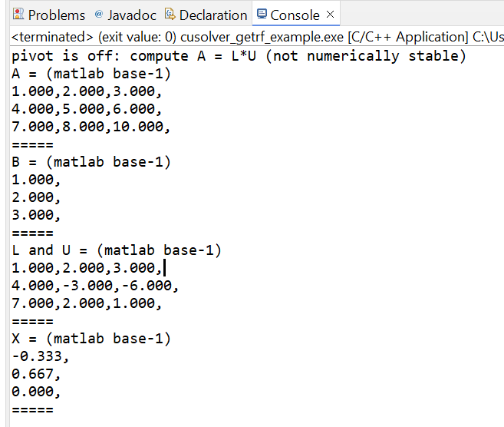The width and height of the screenshot is (504, 427).
Task: Click the row '7.000,2.000,1.000,' in L and U
Action: [x=86, y=303]
